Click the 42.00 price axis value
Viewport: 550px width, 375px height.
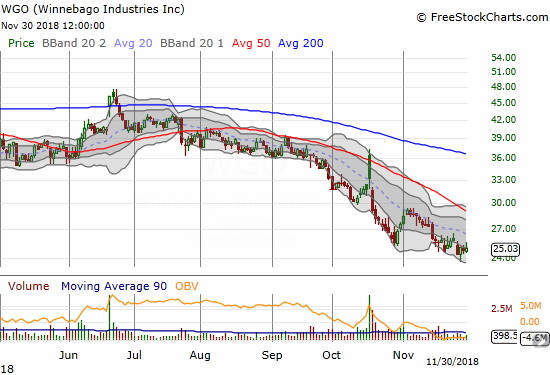pos(504,120)
